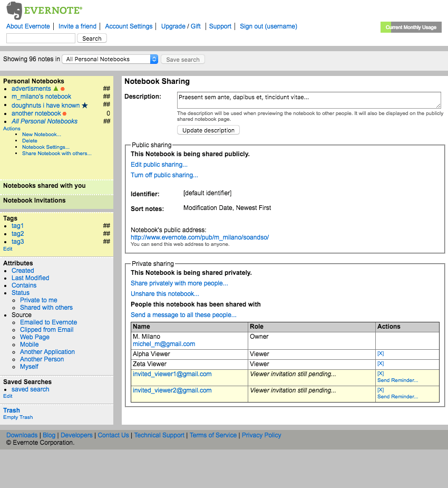Click Edit under Saved Searches
This screenshot has height=488, width=448.
[x=8, y=396]
